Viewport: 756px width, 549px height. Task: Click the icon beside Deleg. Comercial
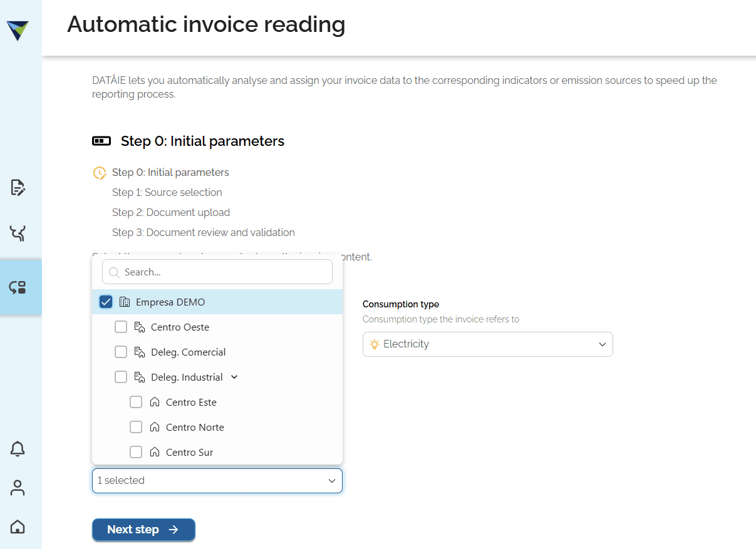click(x=140, y=352)
